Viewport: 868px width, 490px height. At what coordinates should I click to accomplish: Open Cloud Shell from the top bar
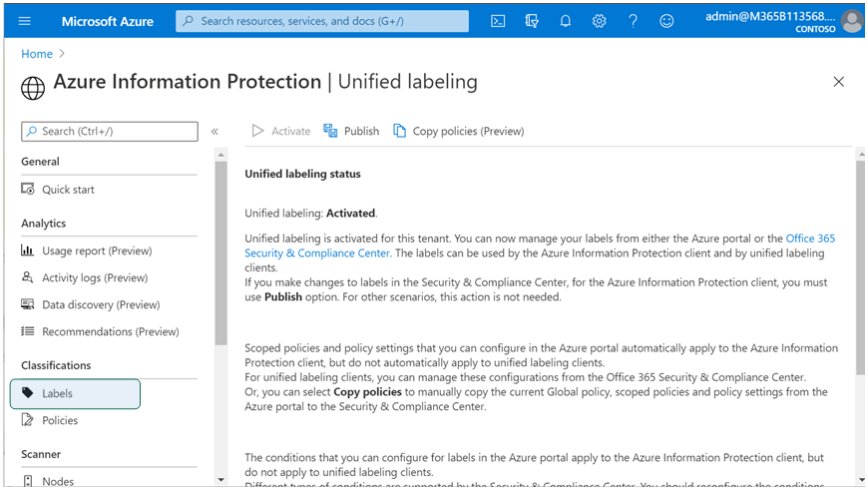tap(498, 21)
